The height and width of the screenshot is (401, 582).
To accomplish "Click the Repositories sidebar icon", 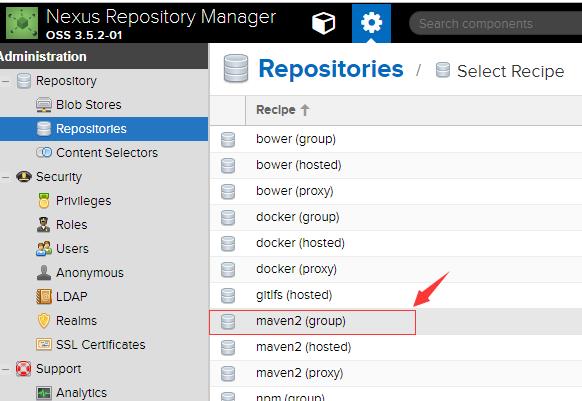I will point(44,129).
